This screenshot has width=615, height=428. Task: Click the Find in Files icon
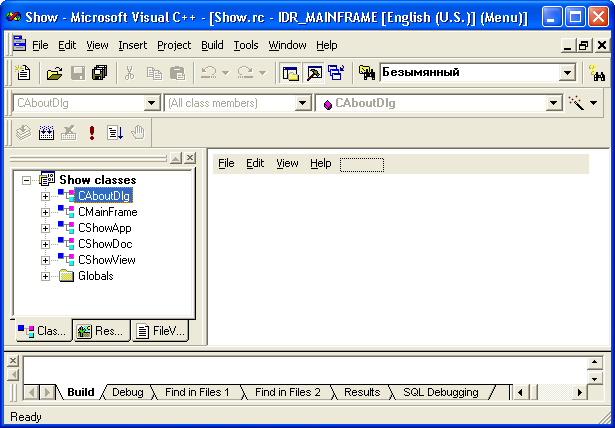367,73
